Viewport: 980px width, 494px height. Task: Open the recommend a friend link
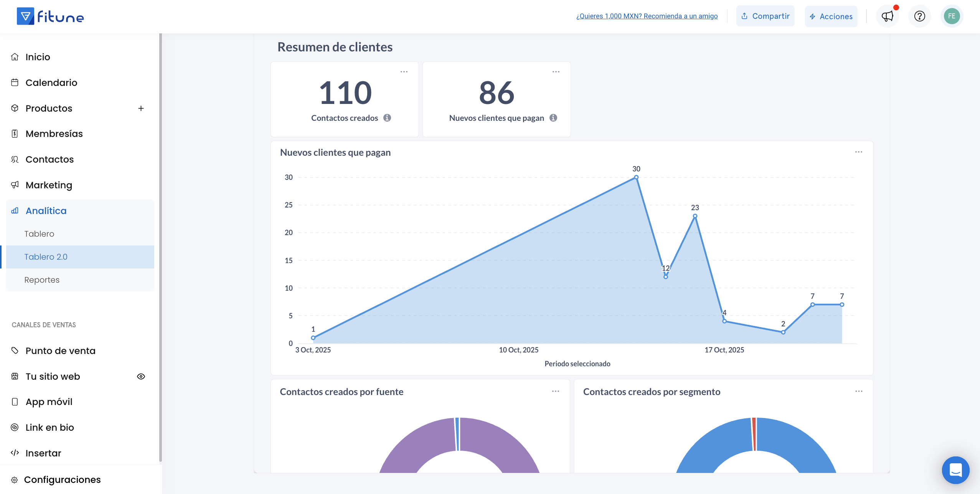tap(647, 16)
